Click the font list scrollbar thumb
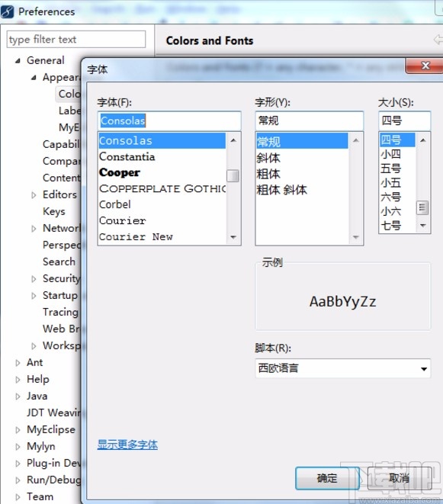This screenshot has height=504, width=443. [x=233, y=176]
